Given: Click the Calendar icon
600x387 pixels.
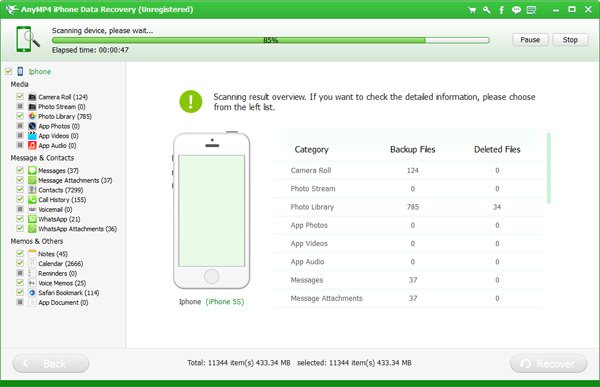Looking at the screenshot, I should click(33, 263).
